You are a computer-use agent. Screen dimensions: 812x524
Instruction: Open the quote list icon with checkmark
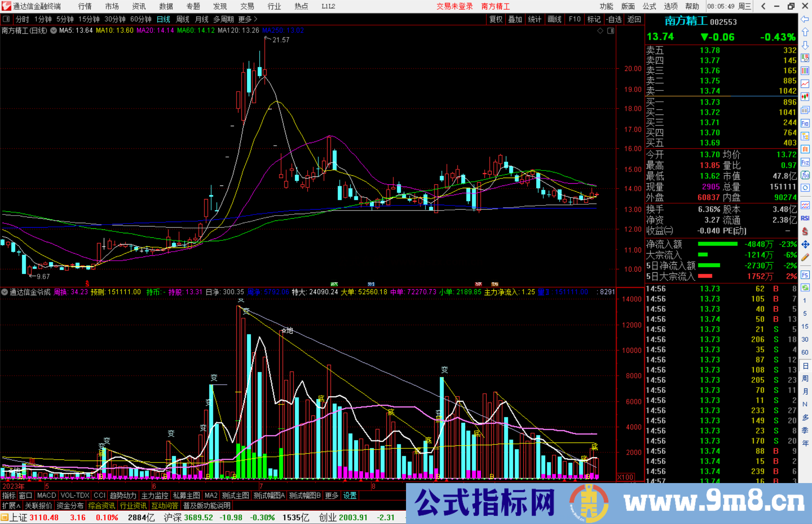coord(805,58)
